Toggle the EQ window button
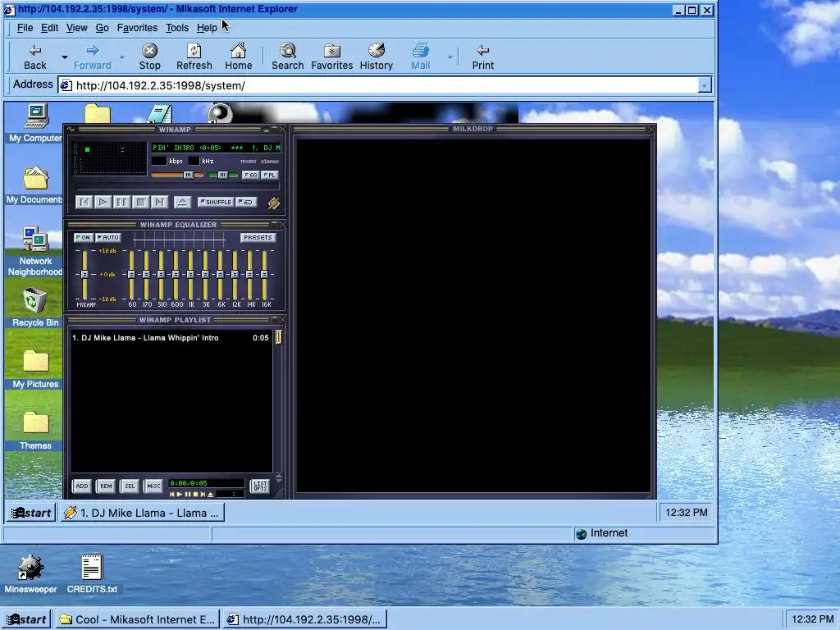 pyautogui.click(x=250, y=175)
